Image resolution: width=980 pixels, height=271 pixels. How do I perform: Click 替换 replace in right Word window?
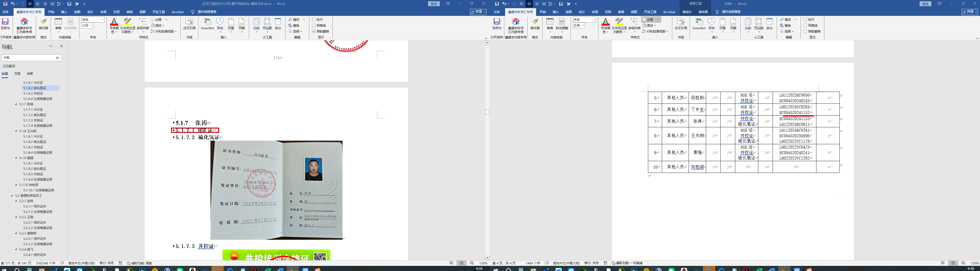coord(786,26)
